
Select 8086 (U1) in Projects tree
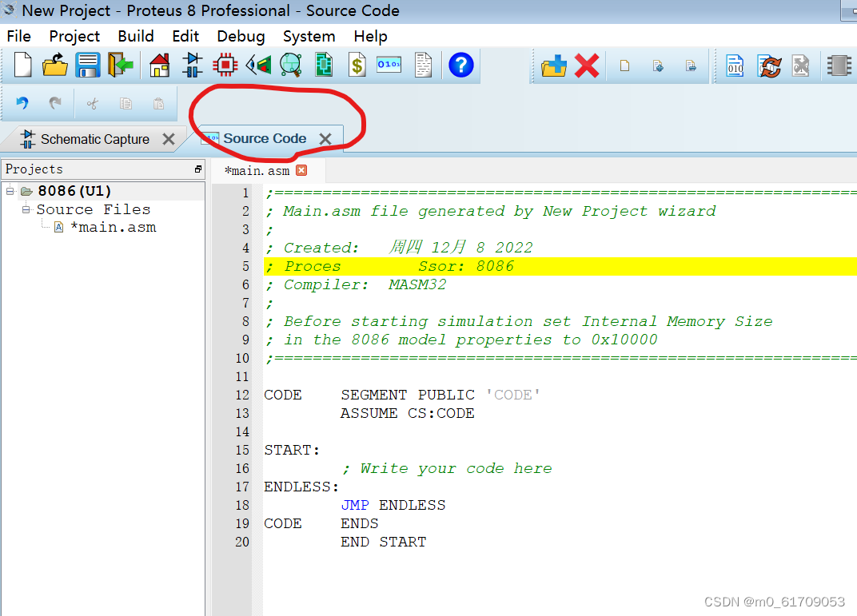coord(74,191)
